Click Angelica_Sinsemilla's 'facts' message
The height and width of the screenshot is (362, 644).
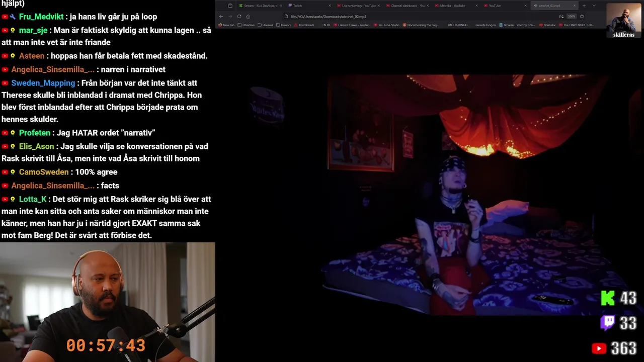point(110,186)
